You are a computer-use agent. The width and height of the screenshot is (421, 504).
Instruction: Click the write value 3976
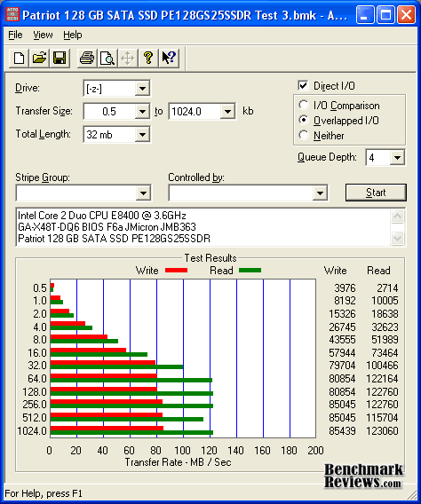(345, 287)
